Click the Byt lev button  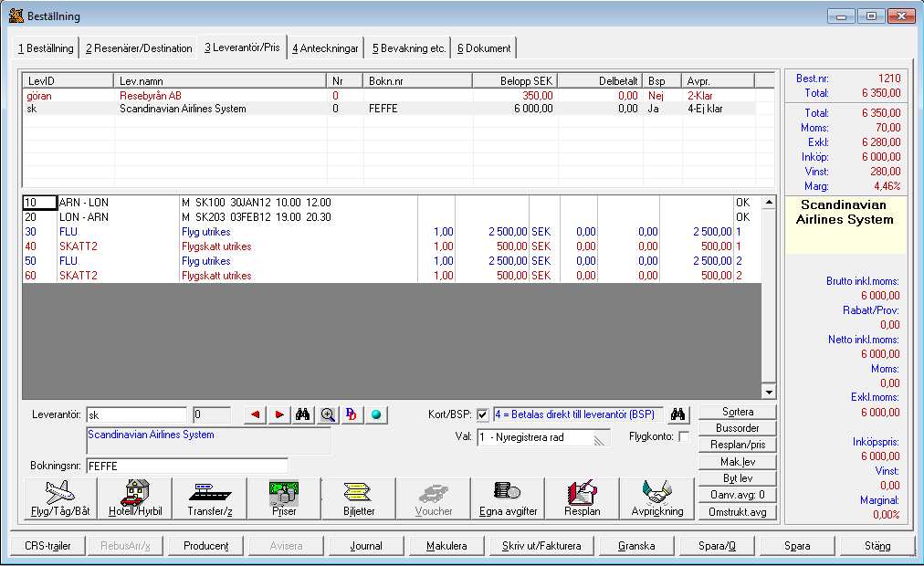coord(737,478)
